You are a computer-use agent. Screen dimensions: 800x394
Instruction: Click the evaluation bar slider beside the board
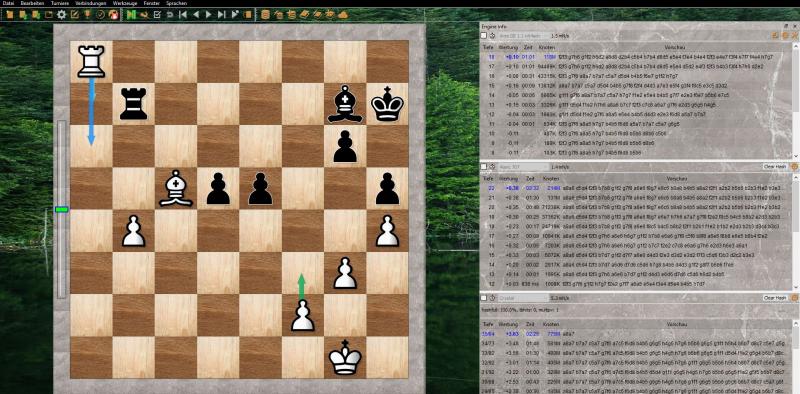(x=61, y=209)
